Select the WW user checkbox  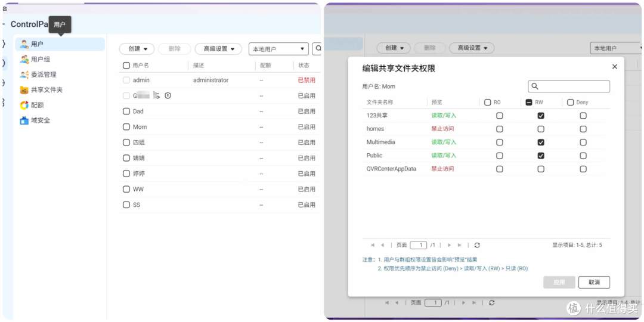[x=126, y=190]
